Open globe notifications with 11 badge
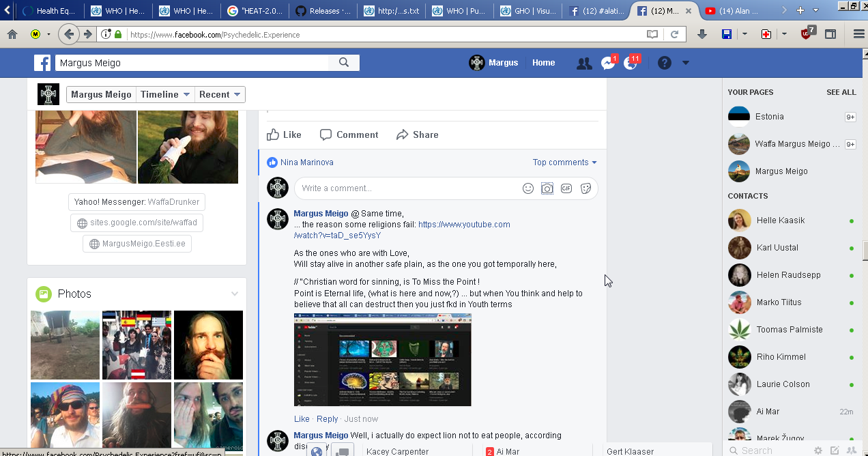The image size is (868, 456). click(631, 63)
